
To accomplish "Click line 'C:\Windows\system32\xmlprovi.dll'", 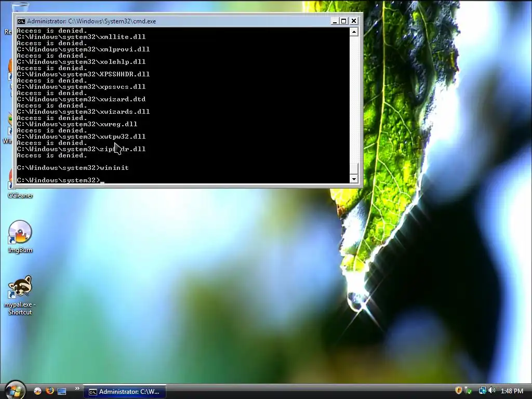I will click(x=83, y=49).
